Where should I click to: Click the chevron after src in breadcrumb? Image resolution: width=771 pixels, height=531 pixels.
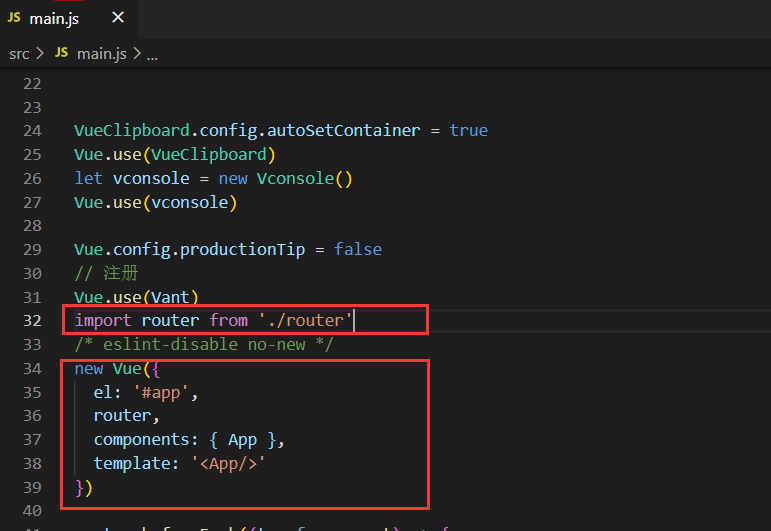(40, 53)
